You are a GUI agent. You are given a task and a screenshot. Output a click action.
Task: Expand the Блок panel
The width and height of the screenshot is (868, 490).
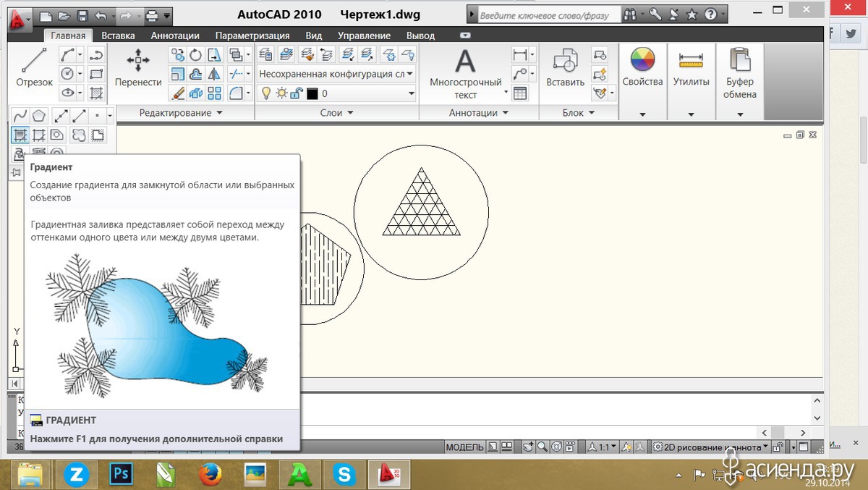tap(578, 113)
